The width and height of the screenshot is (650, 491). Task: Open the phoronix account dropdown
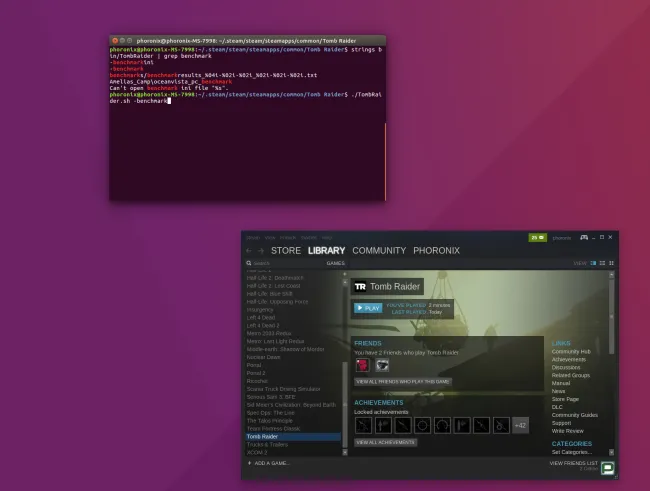[x=562, y=238]
